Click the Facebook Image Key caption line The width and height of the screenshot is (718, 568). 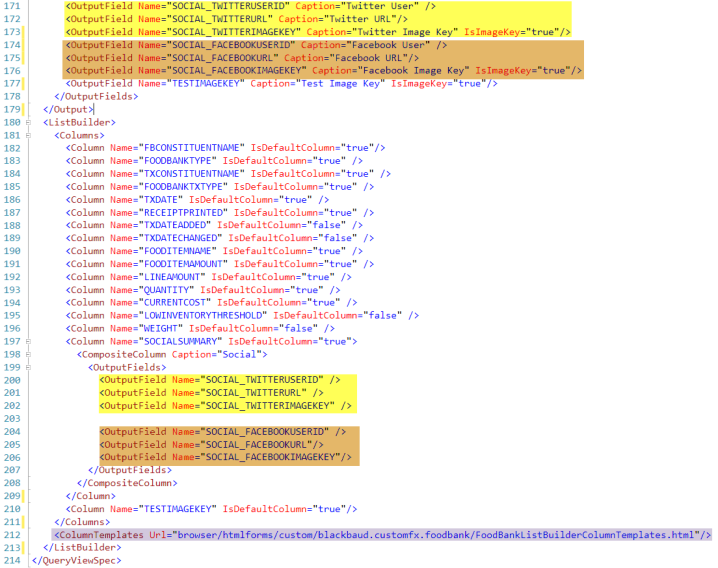click(323, 71)
